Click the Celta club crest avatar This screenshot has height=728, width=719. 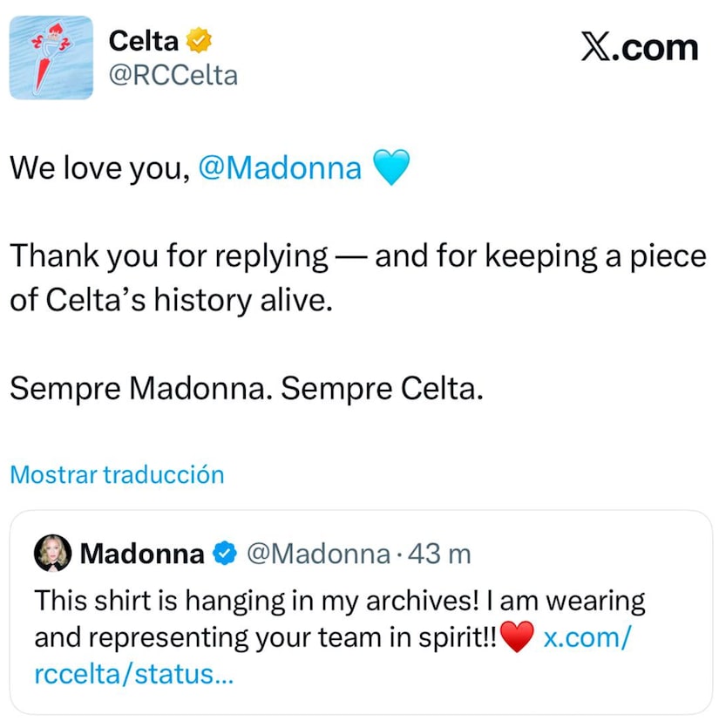[51, 57]
